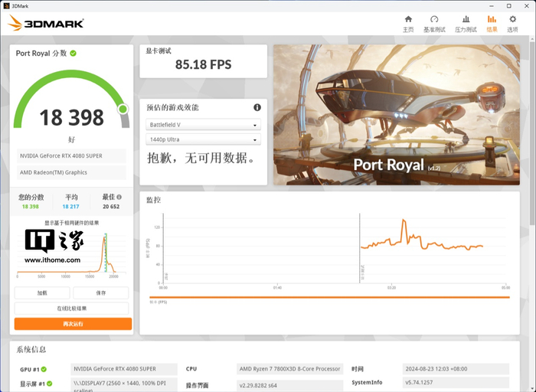This screenshot has width=536, height=392.
Task: Maximize the 3DMark window
Action: (509, 6)
